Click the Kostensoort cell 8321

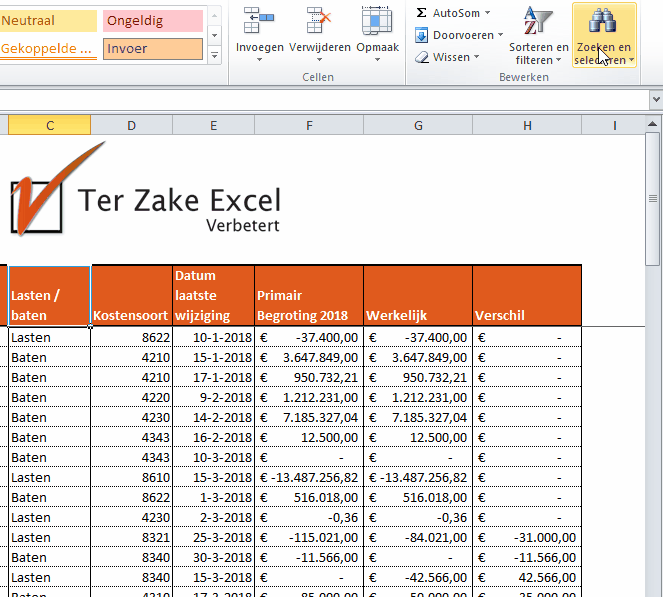point(132,538)
